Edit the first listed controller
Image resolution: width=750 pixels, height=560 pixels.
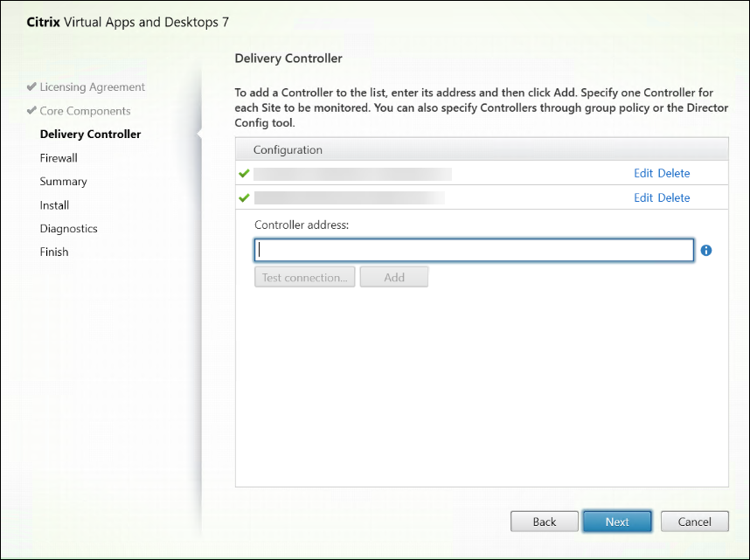pyautogui.click(x=643, y=173)
